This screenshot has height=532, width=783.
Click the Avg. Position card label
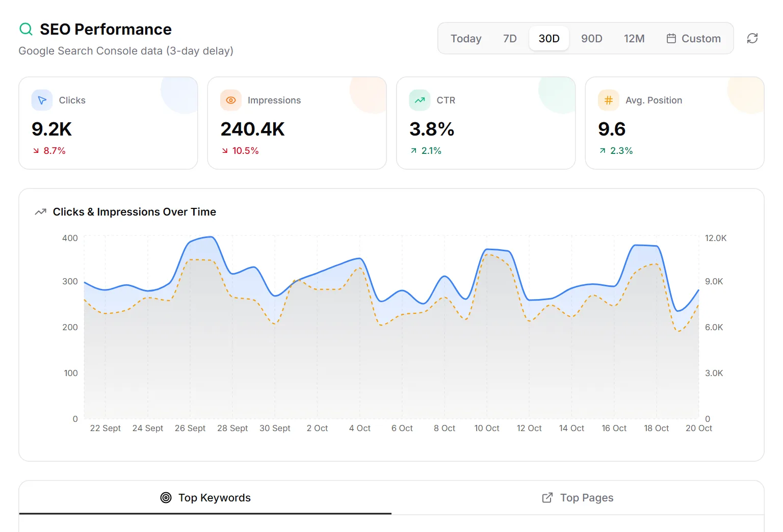[x=654, y=100]
